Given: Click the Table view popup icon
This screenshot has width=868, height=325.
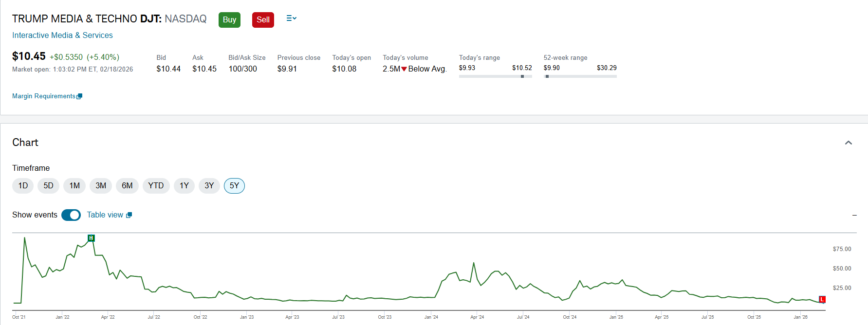Looking at the screenshot, I should coord(129,215).
